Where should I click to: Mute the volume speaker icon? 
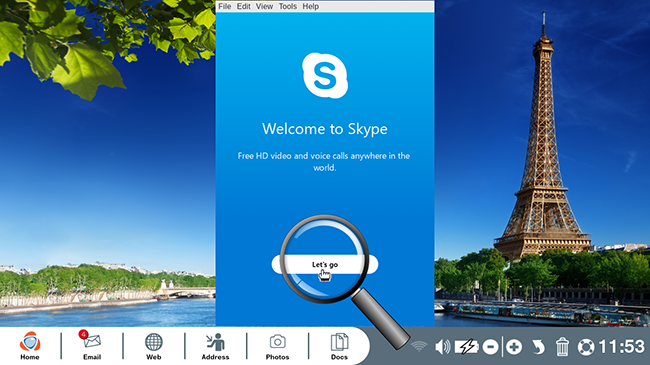pos(442,347)
